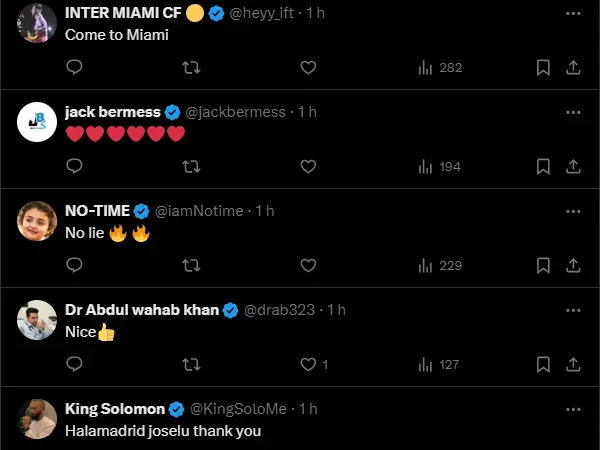Bookmark Dr Abdul wahab khan's tweet
This screenshot has height=450, width=600.
tap(542, 364)
